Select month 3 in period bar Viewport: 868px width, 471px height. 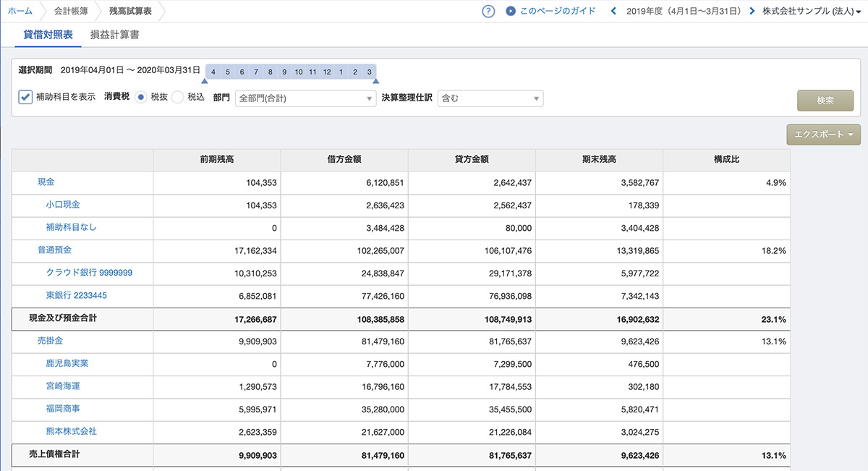[369, 72]
